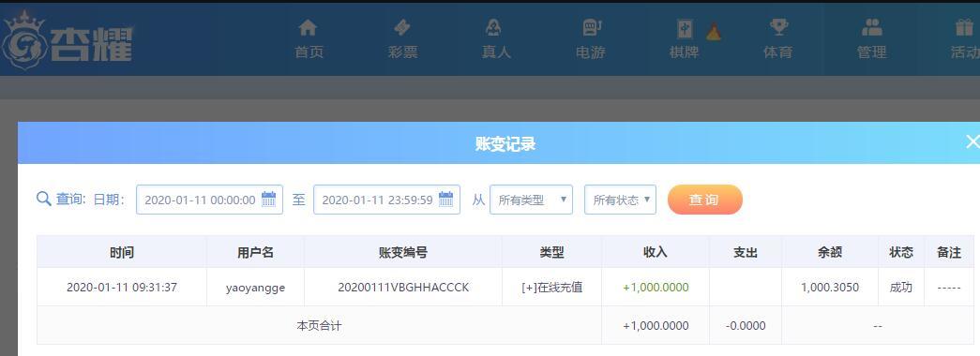
Task: Close the 账变记录 dialog
Action: click(x=972, y=141)
